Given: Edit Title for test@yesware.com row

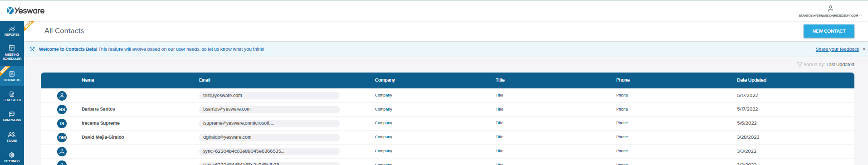Looking at the screenshot, I should [499, 95].
